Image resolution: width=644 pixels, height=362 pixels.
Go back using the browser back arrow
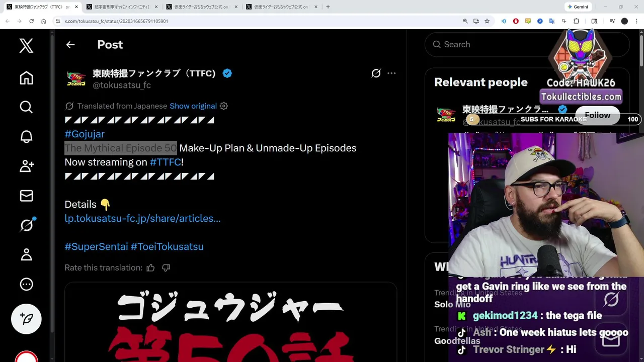(8, 21)
